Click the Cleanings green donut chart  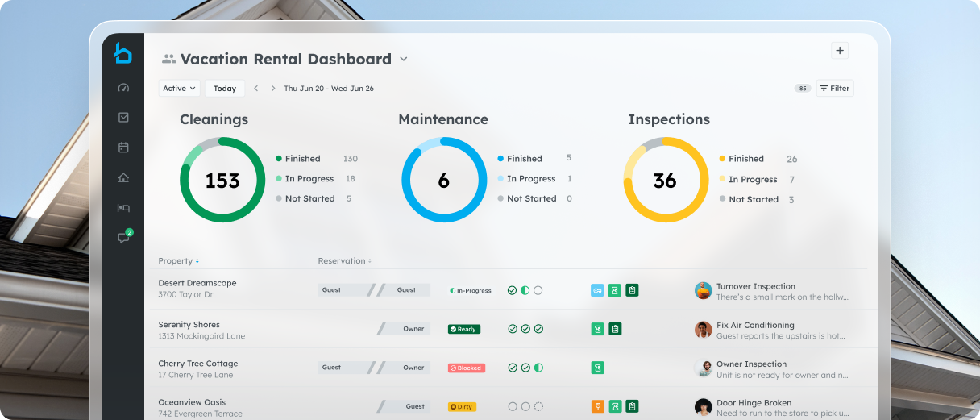222,180
